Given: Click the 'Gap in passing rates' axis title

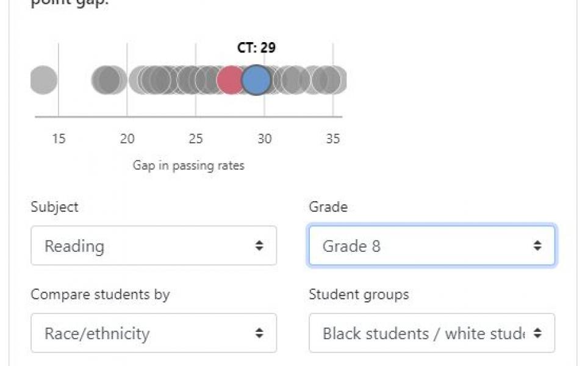Looking at the screenshot, I should click(188, 165).
